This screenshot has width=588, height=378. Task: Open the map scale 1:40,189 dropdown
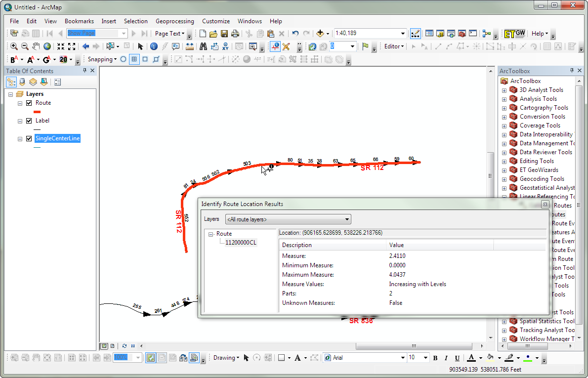[403, 34]
